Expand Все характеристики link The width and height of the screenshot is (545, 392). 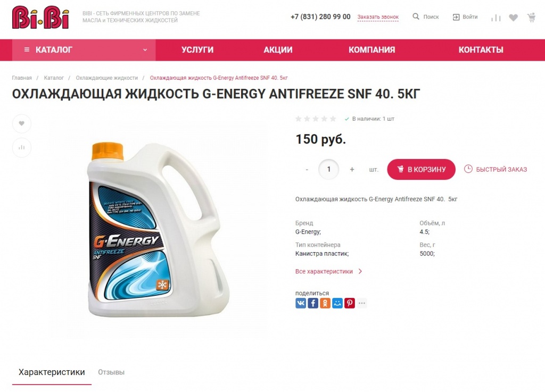pyautogui.click(x=328, y=271)
